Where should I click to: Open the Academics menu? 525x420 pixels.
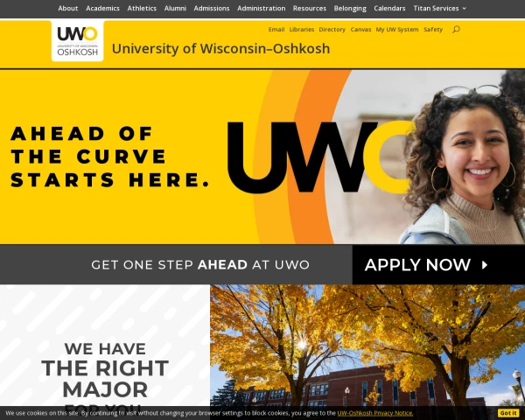pos(102,9)
